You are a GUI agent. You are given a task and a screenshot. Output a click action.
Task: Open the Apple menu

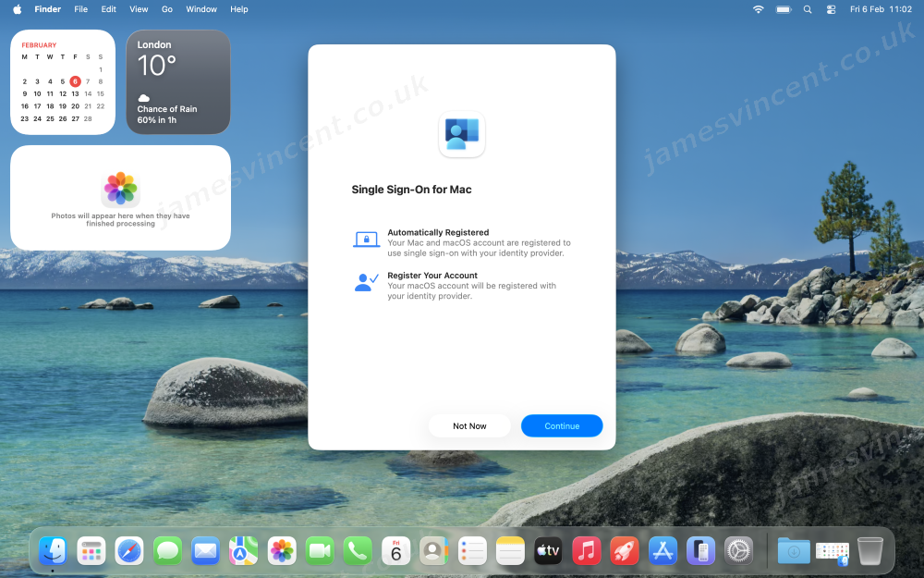point(17,9)
